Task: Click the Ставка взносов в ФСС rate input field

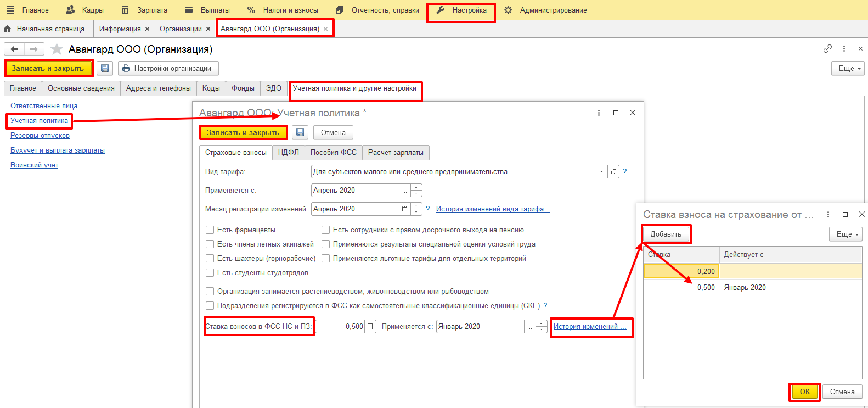Action: [340, 327]
